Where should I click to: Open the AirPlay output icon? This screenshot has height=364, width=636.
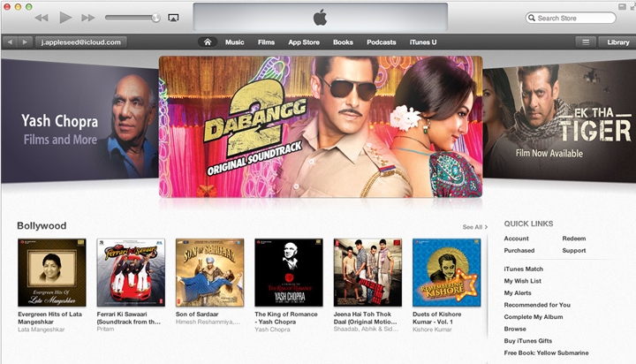coord(173,18)
